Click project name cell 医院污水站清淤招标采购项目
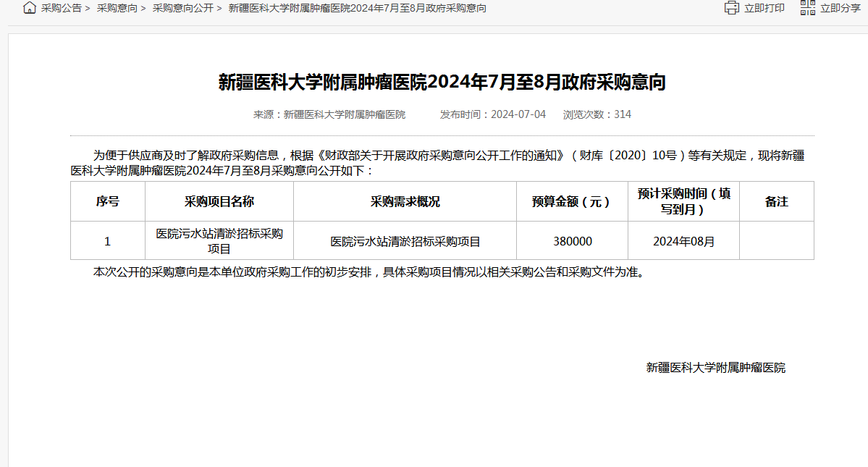The height and width of the screenshot is (467, 868). pos(219,241)
